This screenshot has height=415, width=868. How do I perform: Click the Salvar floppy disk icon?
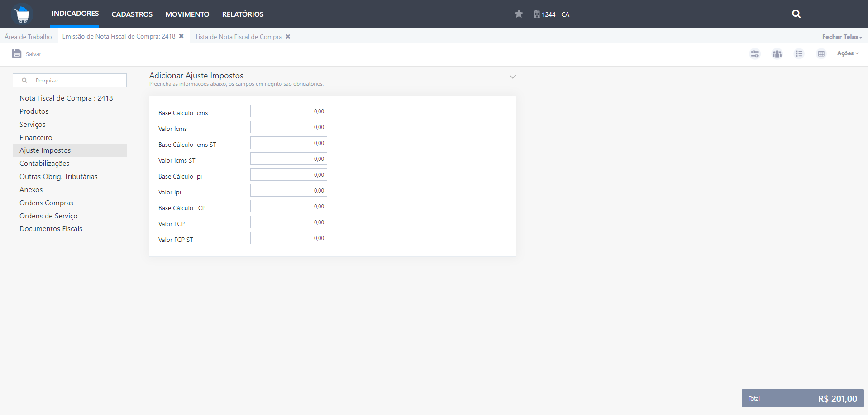[x=17, y=53]
